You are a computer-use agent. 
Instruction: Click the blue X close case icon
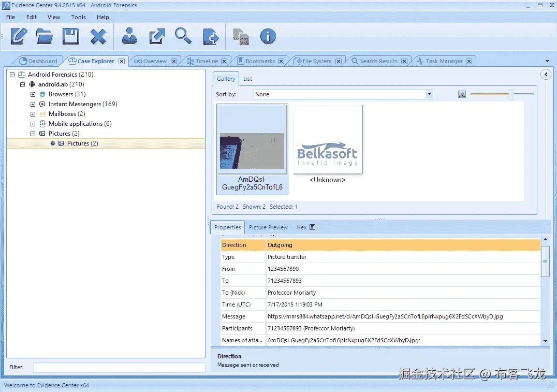click(x=98, y=37)
